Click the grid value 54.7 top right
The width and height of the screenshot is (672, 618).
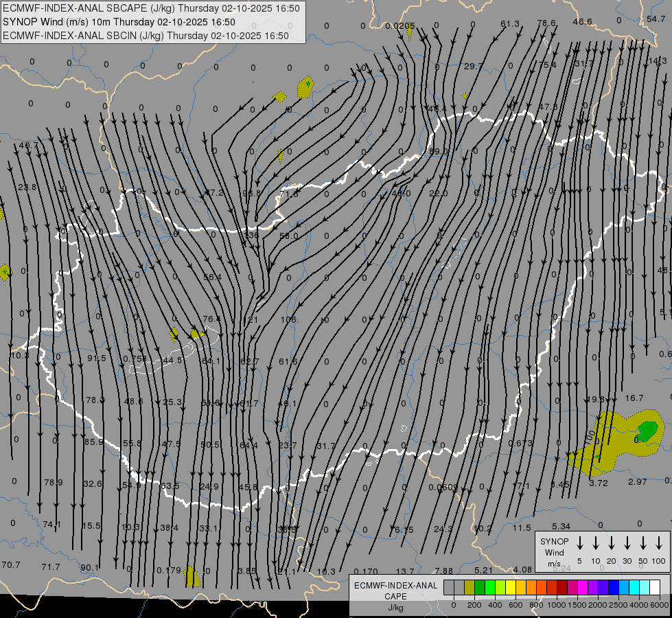click(656, 19)
